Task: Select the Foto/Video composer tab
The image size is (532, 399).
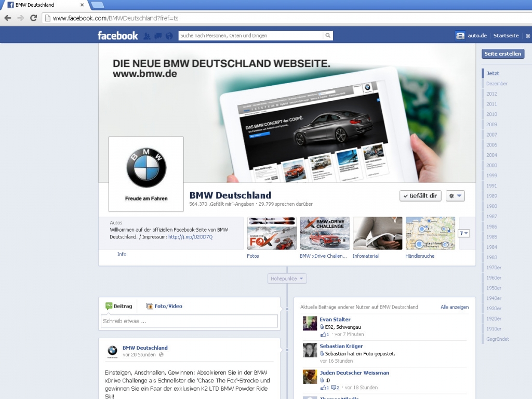Action: 164,306
